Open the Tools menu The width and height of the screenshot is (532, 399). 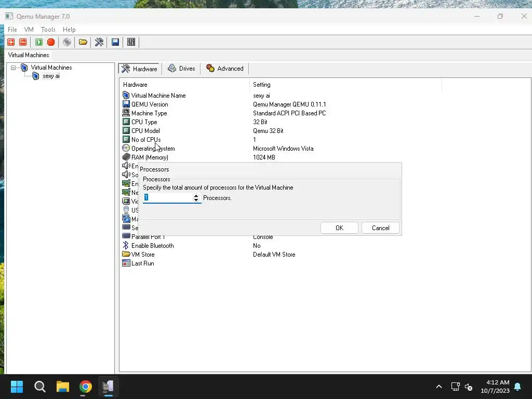[48, 30]
